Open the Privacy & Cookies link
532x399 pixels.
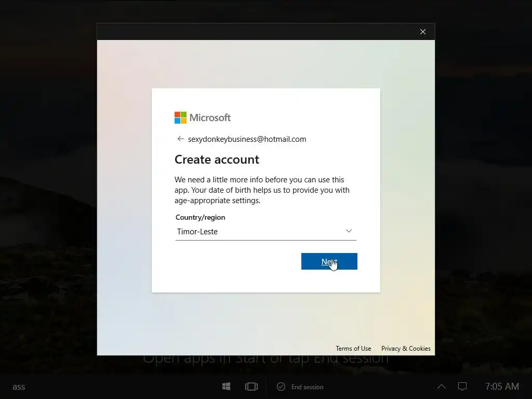(406, 349)
